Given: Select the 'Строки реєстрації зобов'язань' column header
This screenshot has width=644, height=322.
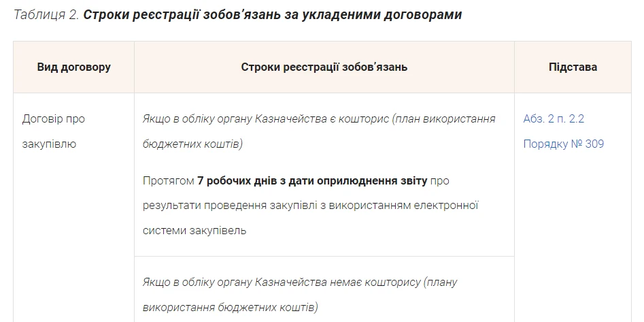Looking at the screenshot, I should click(324, 67).
